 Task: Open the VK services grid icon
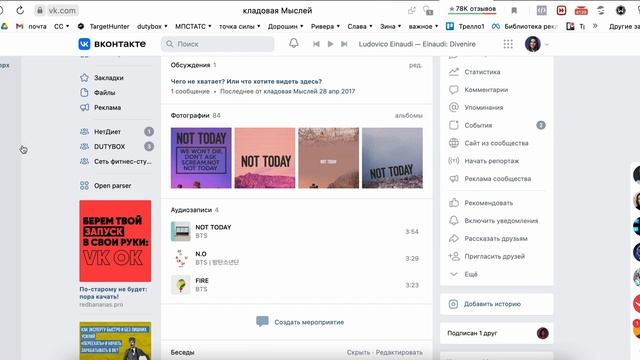[508, 44]
